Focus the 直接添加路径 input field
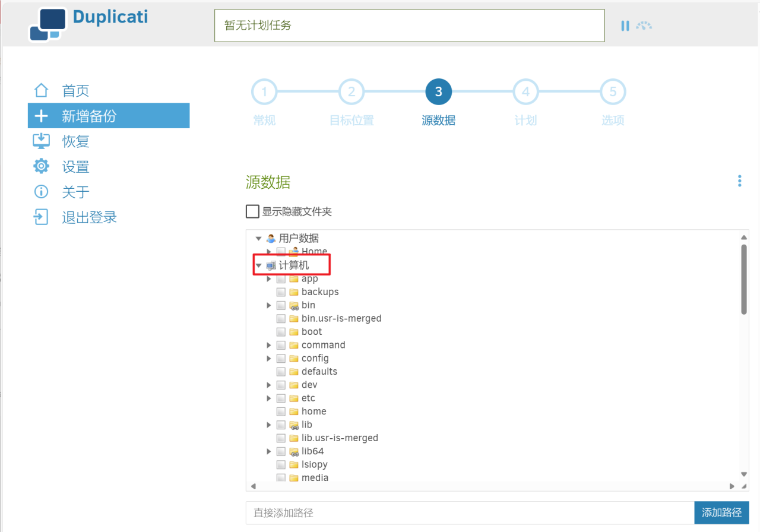Image resolution: width=760 pixels, height=532 pixels. (470, 512)
